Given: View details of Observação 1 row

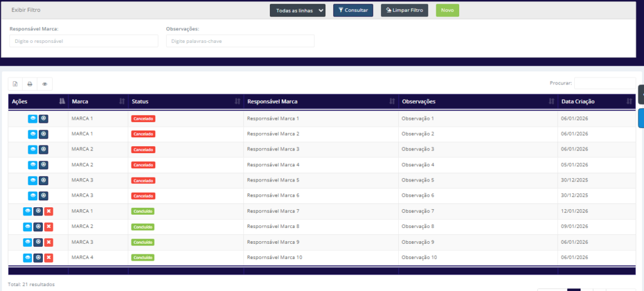Looking at the screenshot, I should 33,118.
